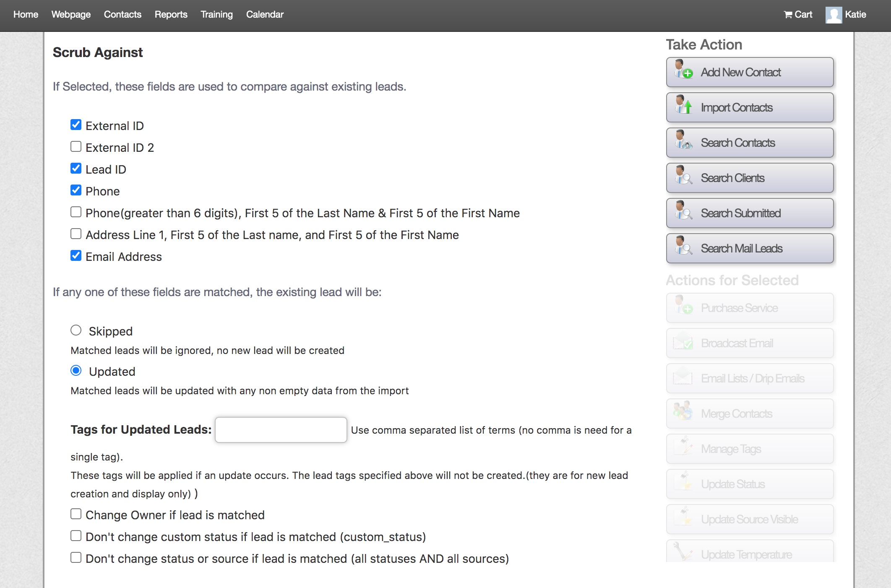Viewport: 891px width, 588px height.
Task: Click the Merge Contacts button
Action: point(749,414)
